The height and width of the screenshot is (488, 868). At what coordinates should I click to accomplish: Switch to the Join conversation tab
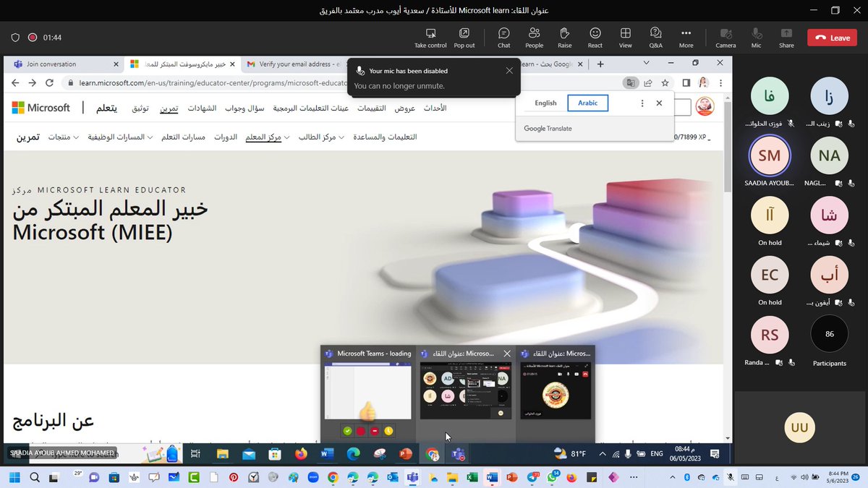pos(65,64)
